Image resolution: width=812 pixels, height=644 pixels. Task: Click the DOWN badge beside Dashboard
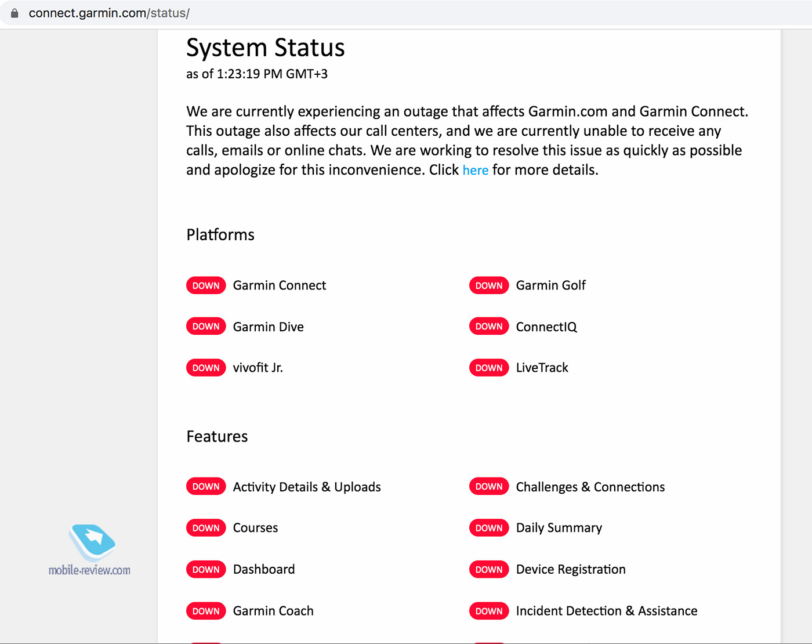tap(206, 570)
